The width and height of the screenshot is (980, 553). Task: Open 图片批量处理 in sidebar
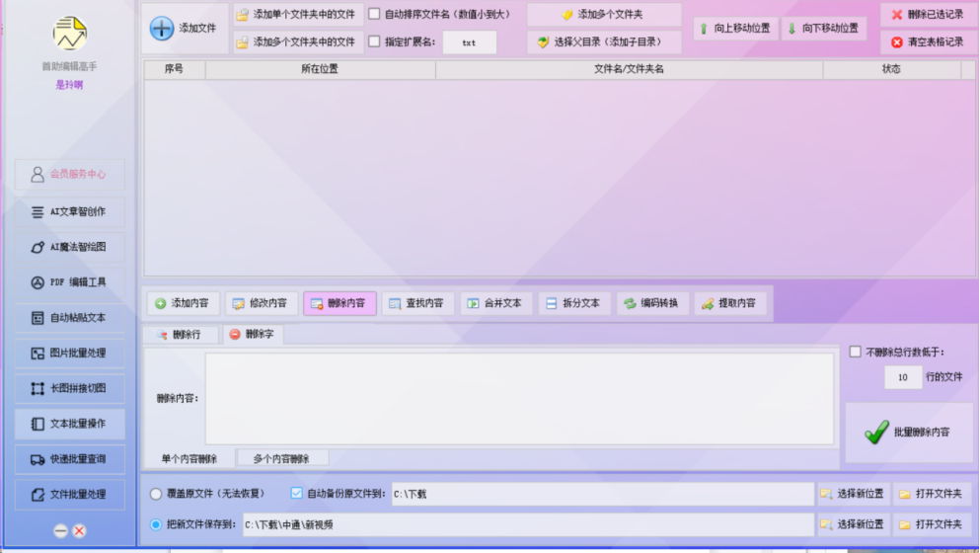[x=69, y=354]
